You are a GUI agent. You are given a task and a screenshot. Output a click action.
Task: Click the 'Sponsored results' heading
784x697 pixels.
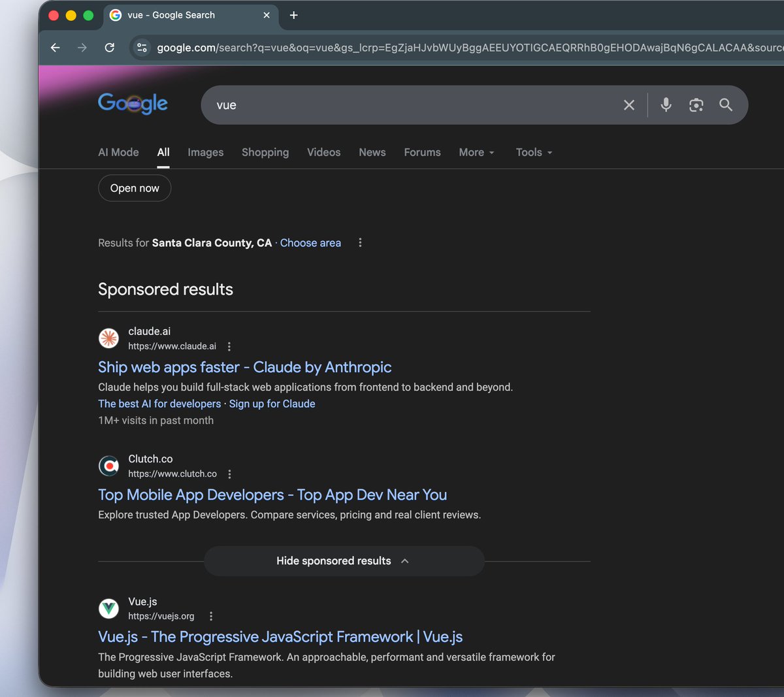(x=165, y=289)
